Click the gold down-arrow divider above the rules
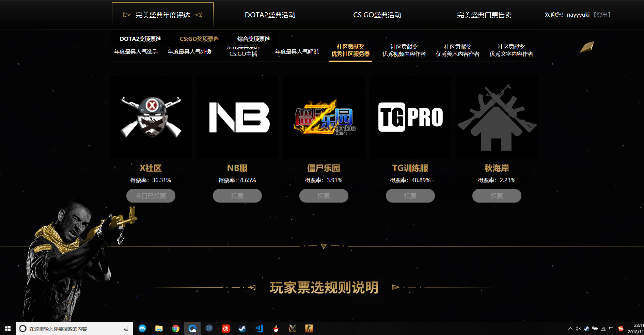This screenshot has width=644, height=335. [324, 246]
